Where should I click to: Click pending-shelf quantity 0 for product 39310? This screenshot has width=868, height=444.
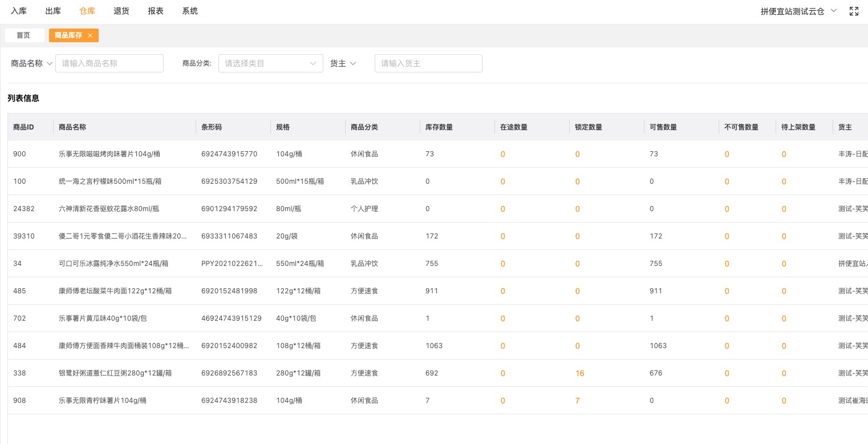tap(784, 236)
